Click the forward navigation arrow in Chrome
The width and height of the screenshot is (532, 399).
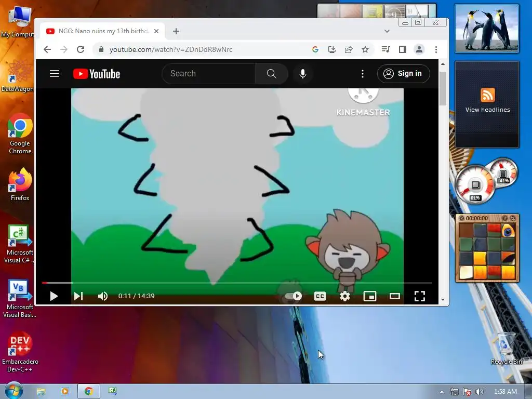tap(64, 49)
